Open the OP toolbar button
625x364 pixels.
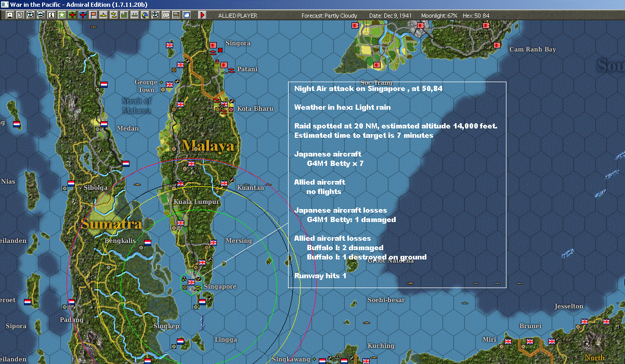166,15
